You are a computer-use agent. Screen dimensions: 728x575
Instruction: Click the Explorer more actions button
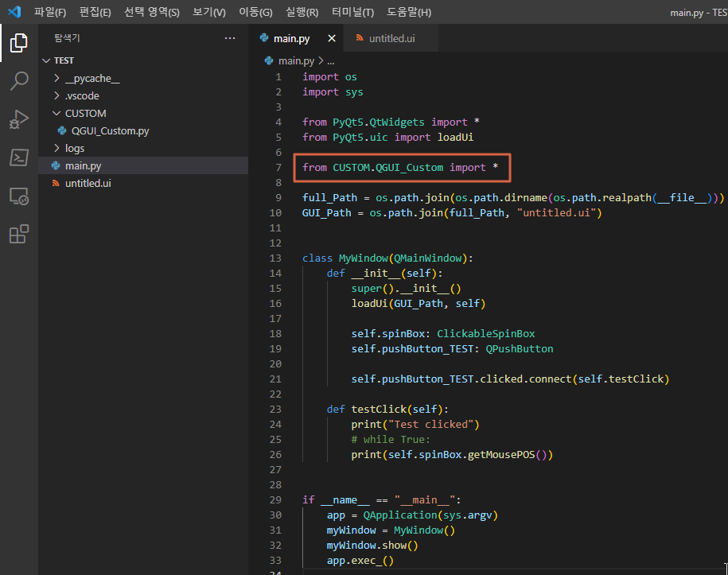(x=230, y=37)
